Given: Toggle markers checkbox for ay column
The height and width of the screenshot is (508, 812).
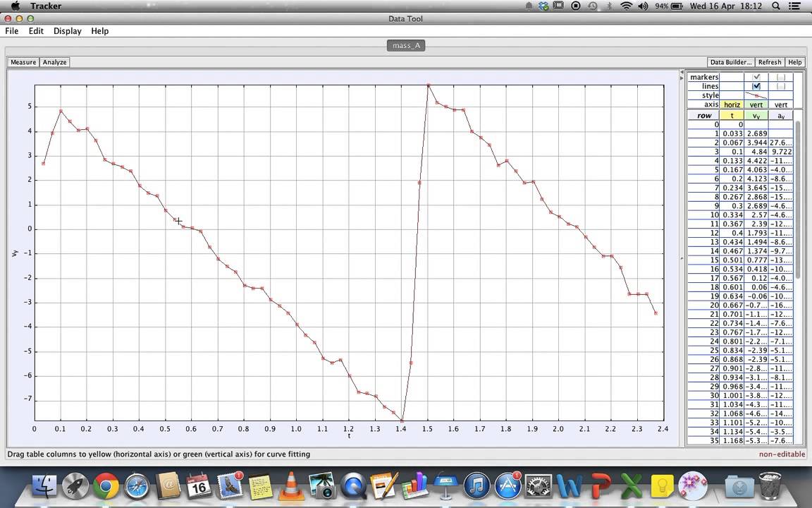Looking at the screenshot, I should 781,77.
